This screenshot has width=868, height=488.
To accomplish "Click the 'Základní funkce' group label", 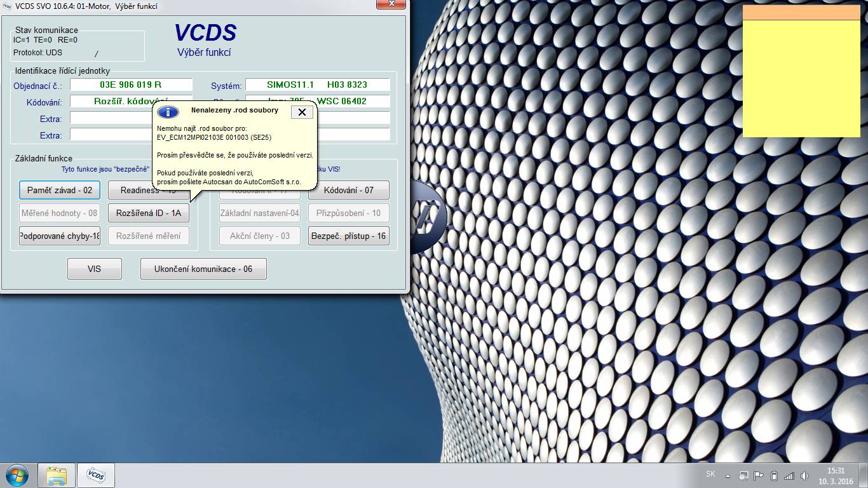I will [44, 159].
